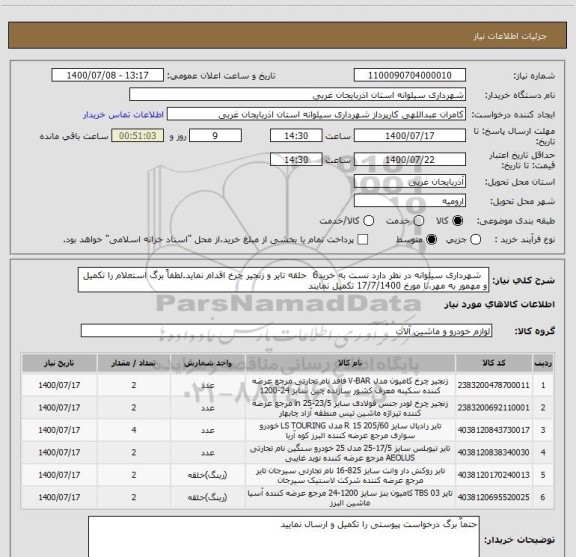Click the buyer organization name field
This screenshot has height=557, width=576.
pyautogui.click(x=298, y=95)
